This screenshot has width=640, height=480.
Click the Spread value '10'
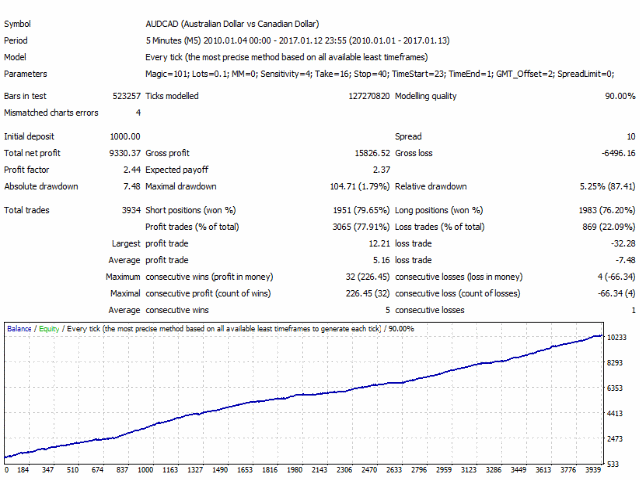click(631, 137)
